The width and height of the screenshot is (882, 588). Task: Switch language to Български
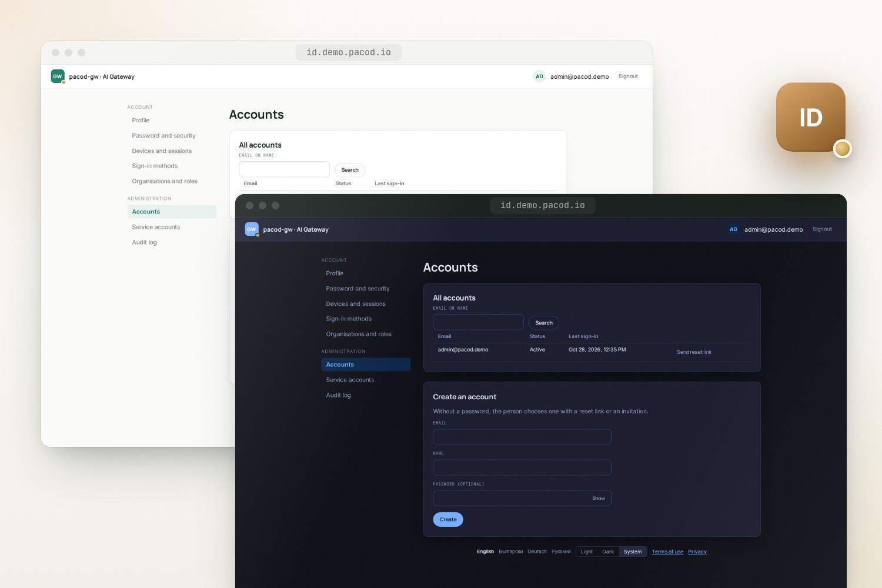click(510, 552)
